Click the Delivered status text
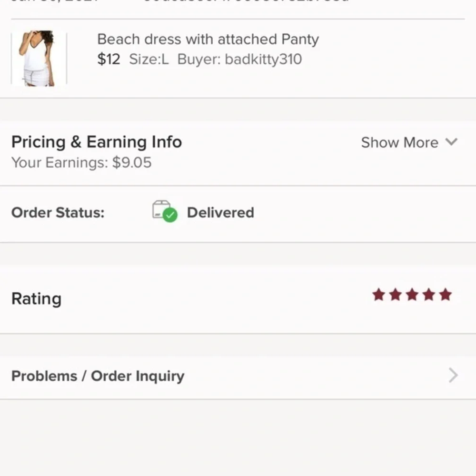This screenshot has height=476, width=476. click(x=220, y=212)
